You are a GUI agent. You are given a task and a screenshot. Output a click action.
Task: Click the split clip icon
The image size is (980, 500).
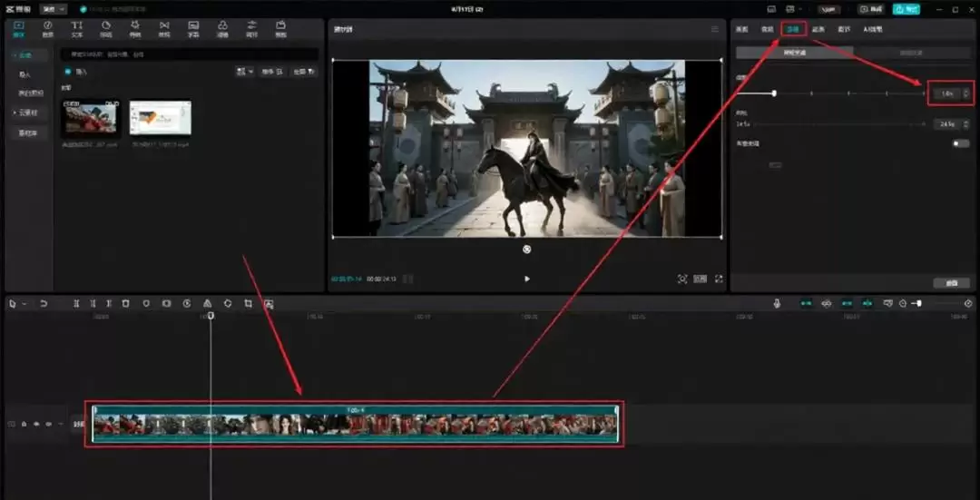76,304
